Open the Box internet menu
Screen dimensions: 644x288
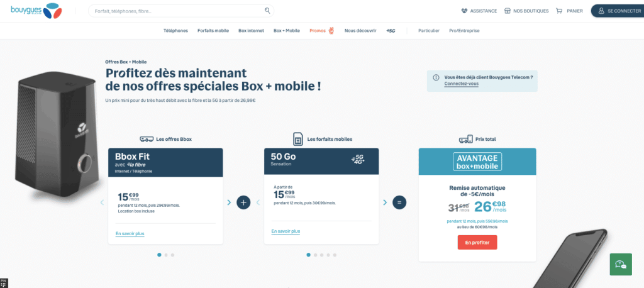251,31
